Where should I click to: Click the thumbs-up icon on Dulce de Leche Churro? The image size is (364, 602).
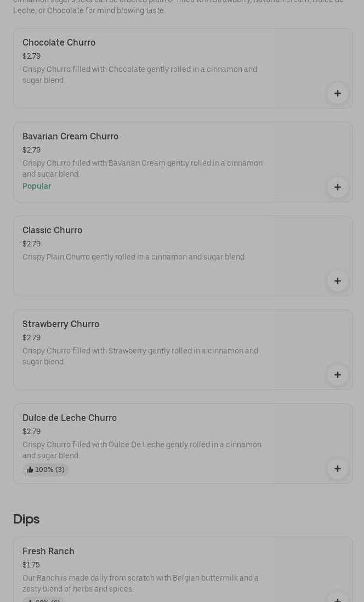pyautogui.click(x=30, y=470)
